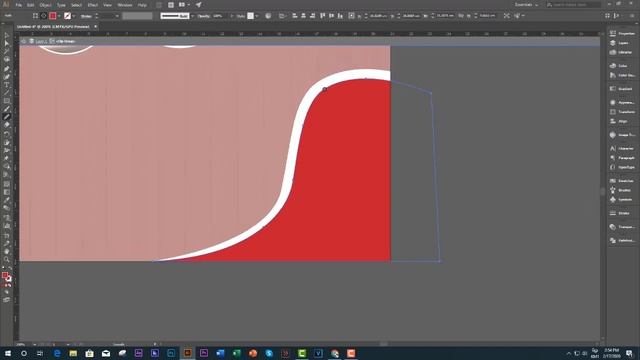640x360 pixels.
Task: Open the Libraries panel
Action: point(622,52)
